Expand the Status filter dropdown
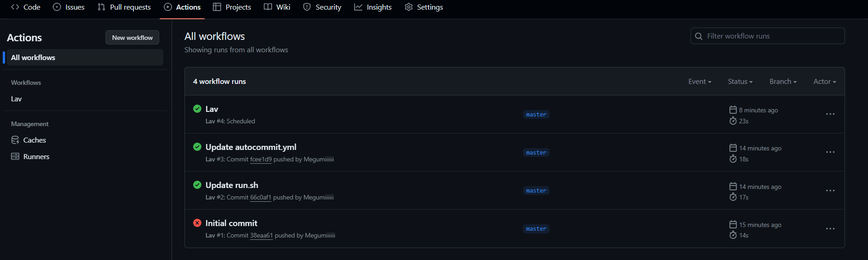Viewport: 868px width, 260px height. (740, 82)
